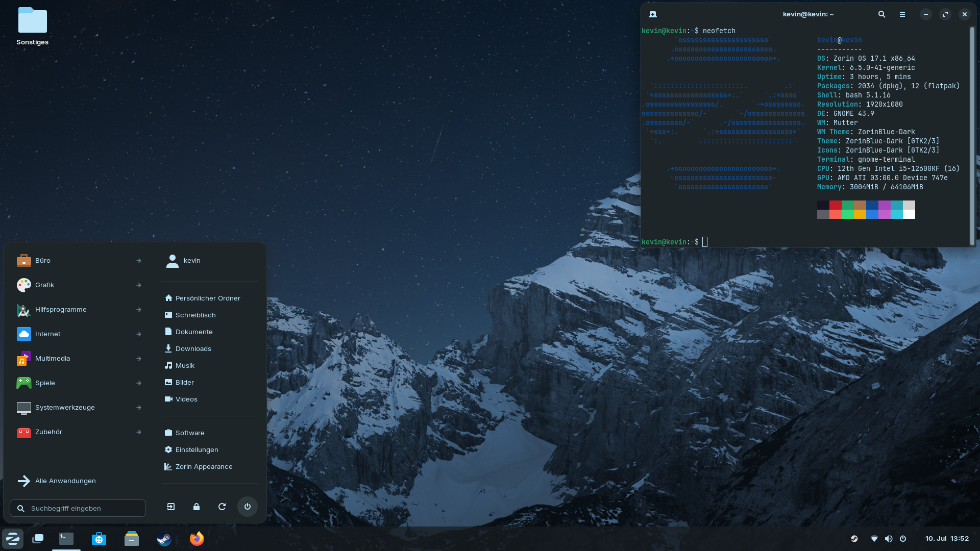Open Steam from the taskbar

[164, 539]
